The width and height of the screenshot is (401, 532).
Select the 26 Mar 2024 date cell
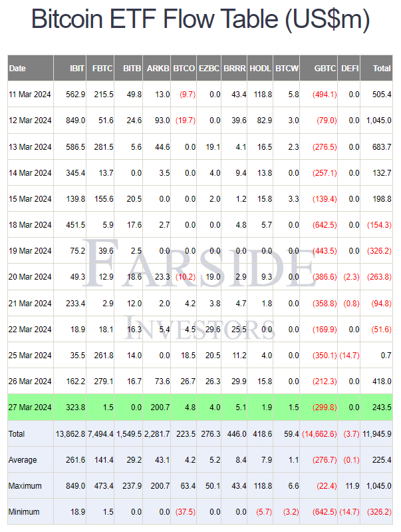coord(30,382)
